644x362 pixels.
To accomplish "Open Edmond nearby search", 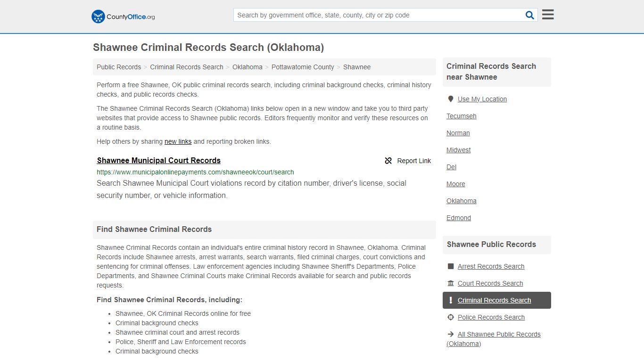I will tap(459, 218).
